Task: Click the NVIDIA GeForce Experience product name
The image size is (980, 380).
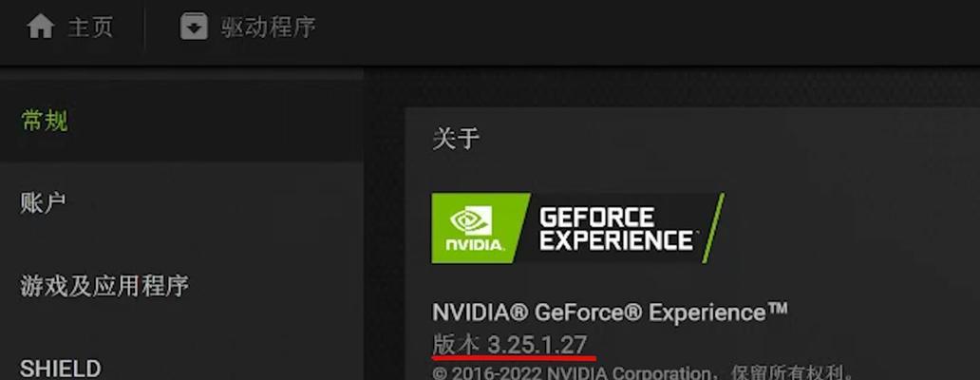Action: [610, 312]
